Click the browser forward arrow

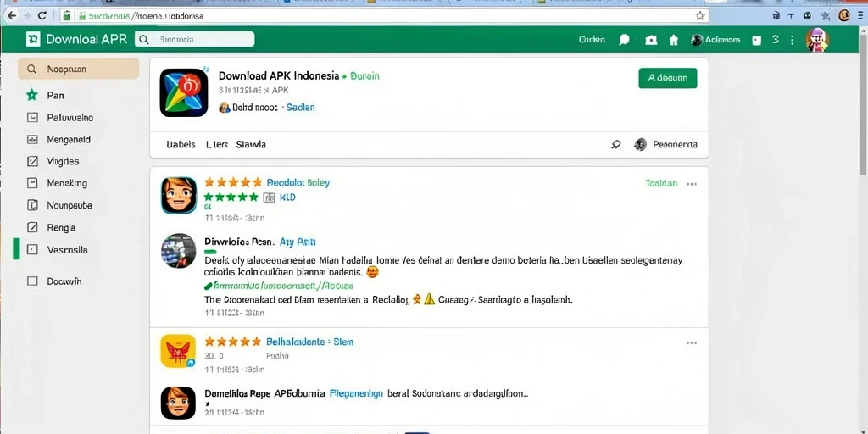coord(26,16)
